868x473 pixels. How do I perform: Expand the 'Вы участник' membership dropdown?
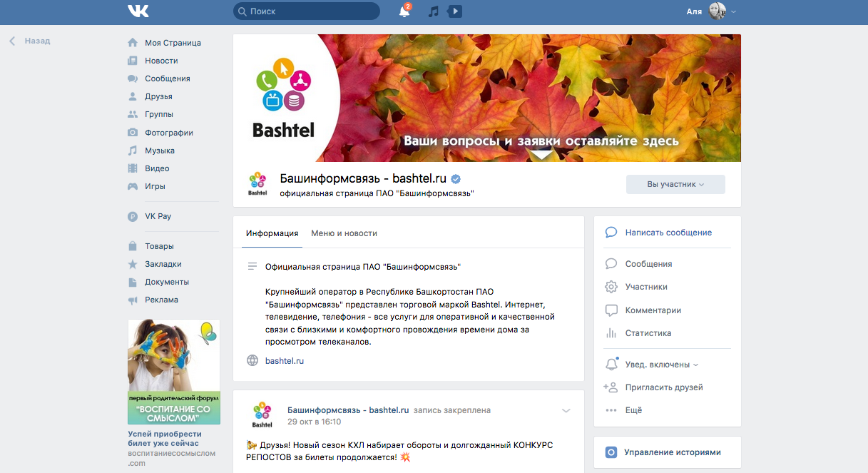coord(675,184)
